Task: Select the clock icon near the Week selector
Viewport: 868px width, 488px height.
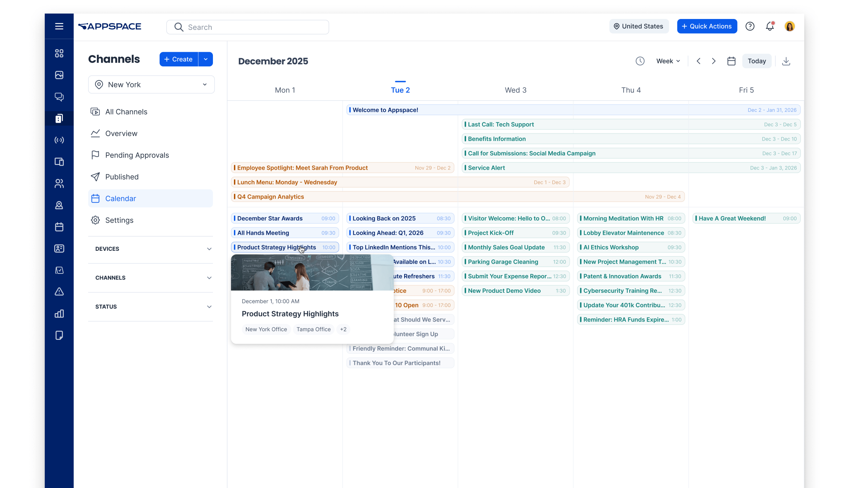Action: (x=640, y=61)
